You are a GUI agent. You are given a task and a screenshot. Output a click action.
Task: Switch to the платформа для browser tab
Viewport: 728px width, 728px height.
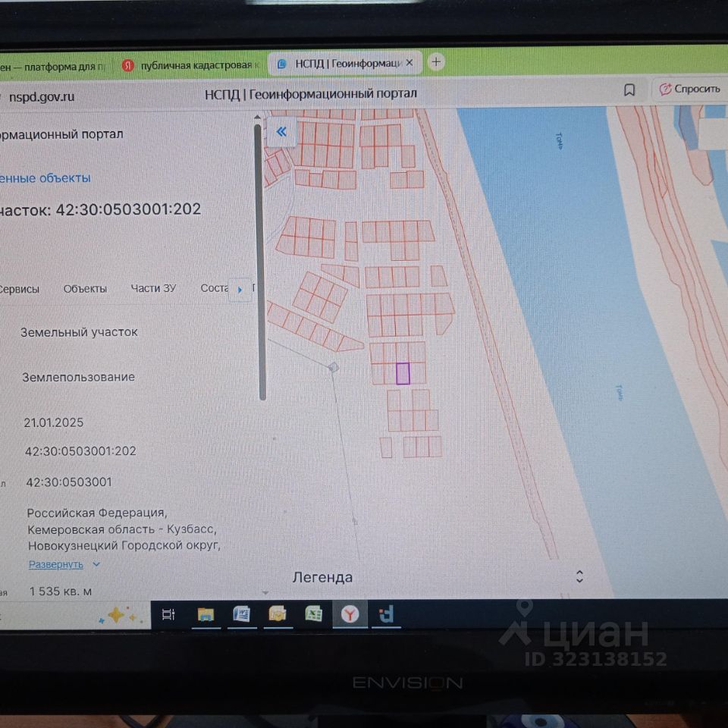54,67
